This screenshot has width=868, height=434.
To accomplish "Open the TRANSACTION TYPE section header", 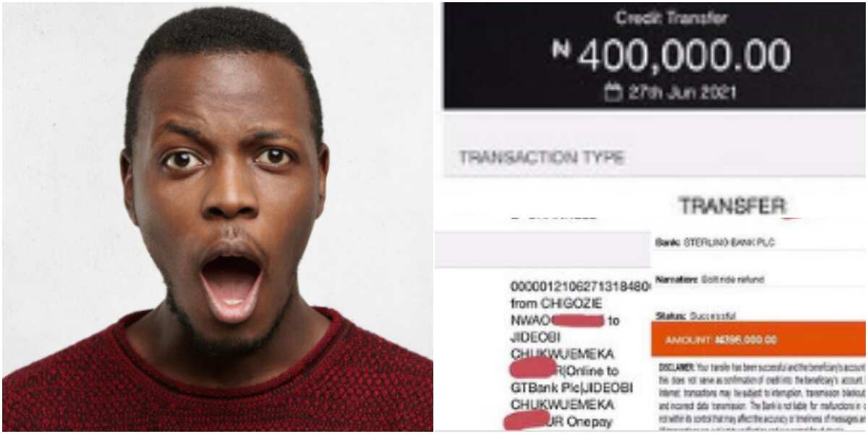I will [542, 158].
